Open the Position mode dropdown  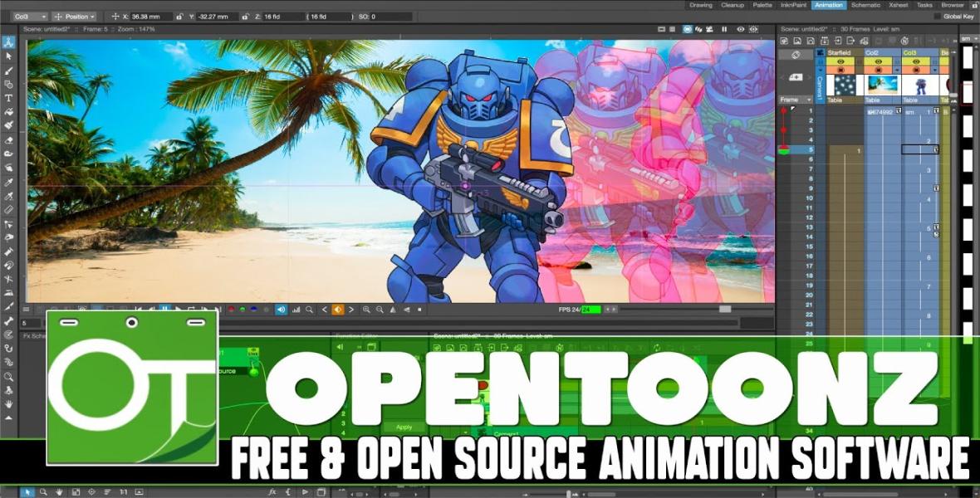74,17
